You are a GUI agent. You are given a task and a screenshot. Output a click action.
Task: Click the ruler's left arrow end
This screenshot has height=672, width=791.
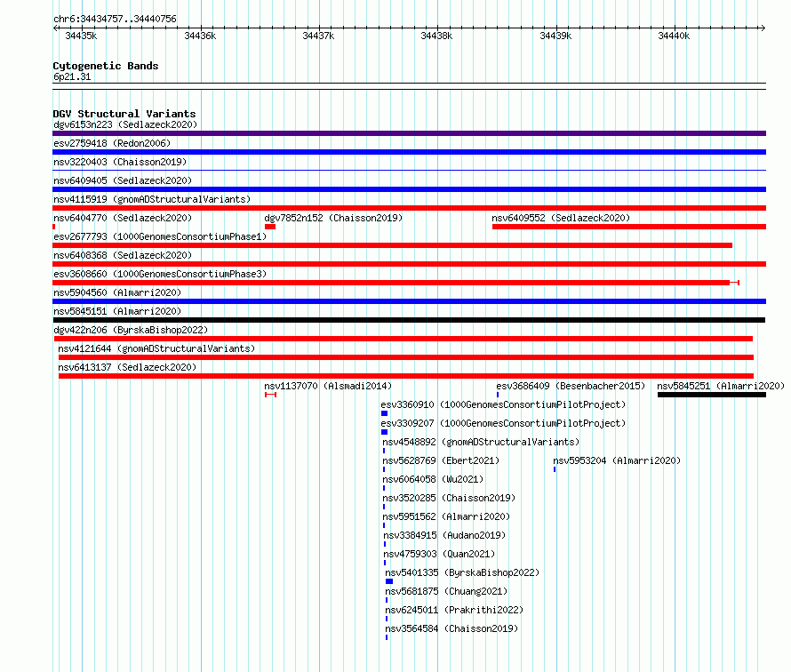pos(55,28)
